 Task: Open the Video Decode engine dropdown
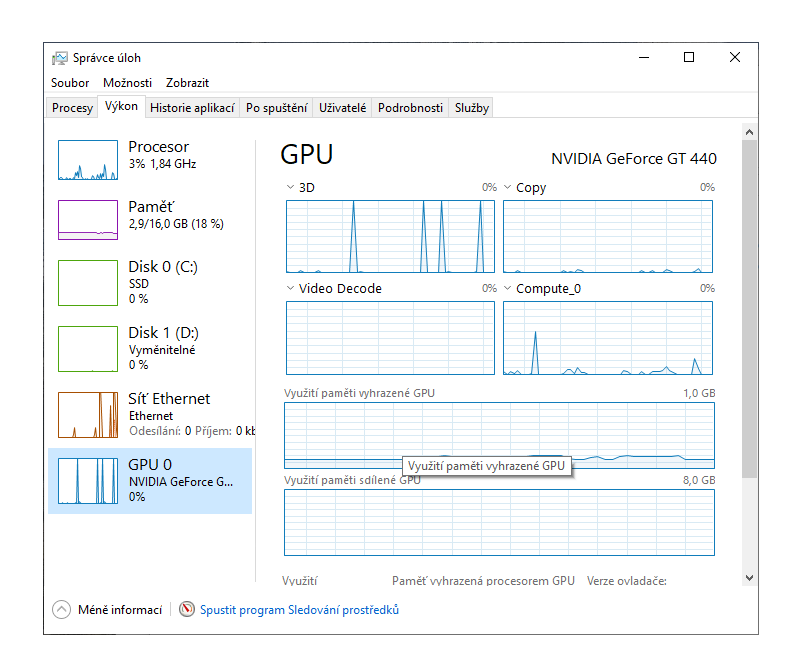291,288
